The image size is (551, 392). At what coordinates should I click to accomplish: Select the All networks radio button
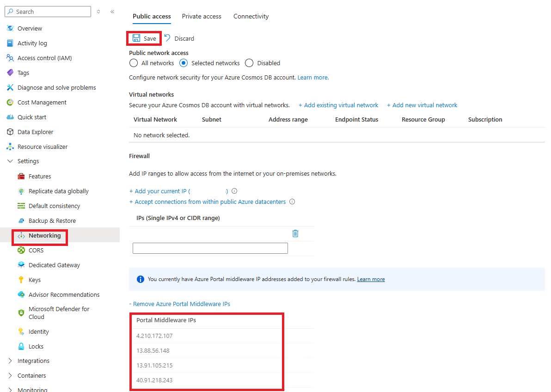134,63
